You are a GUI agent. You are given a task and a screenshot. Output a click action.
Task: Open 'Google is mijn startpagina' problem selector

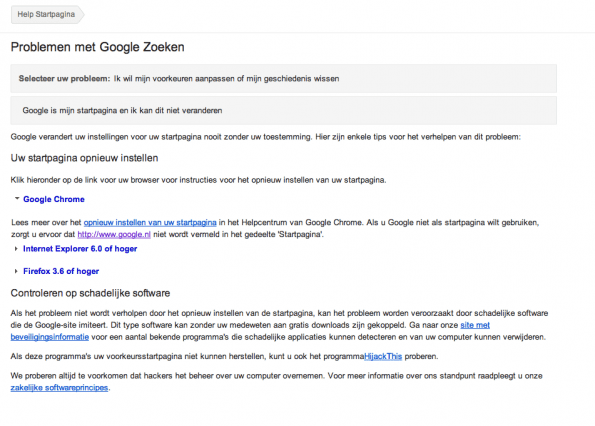pos(283,110)
